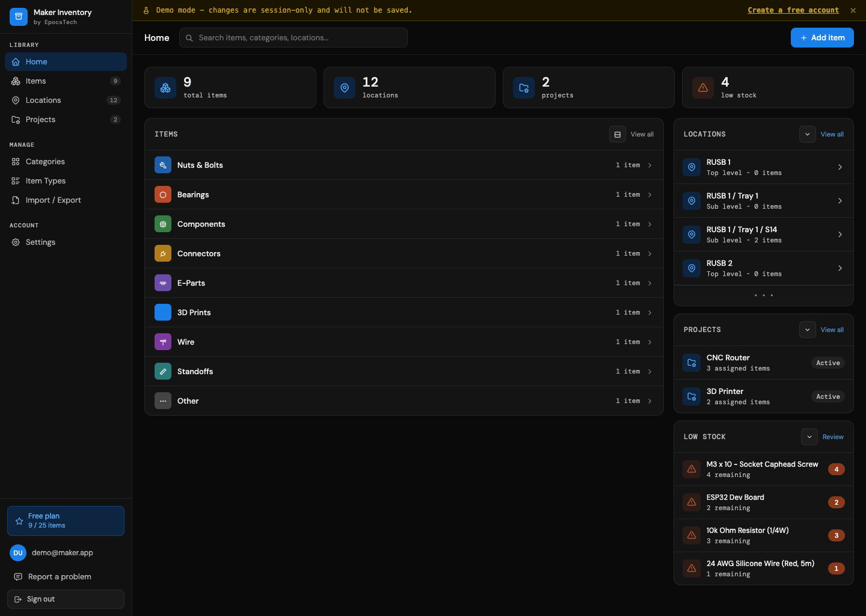Click the Free plan 9 / 25 items card
866x616 pixels.
click(66, 521)
